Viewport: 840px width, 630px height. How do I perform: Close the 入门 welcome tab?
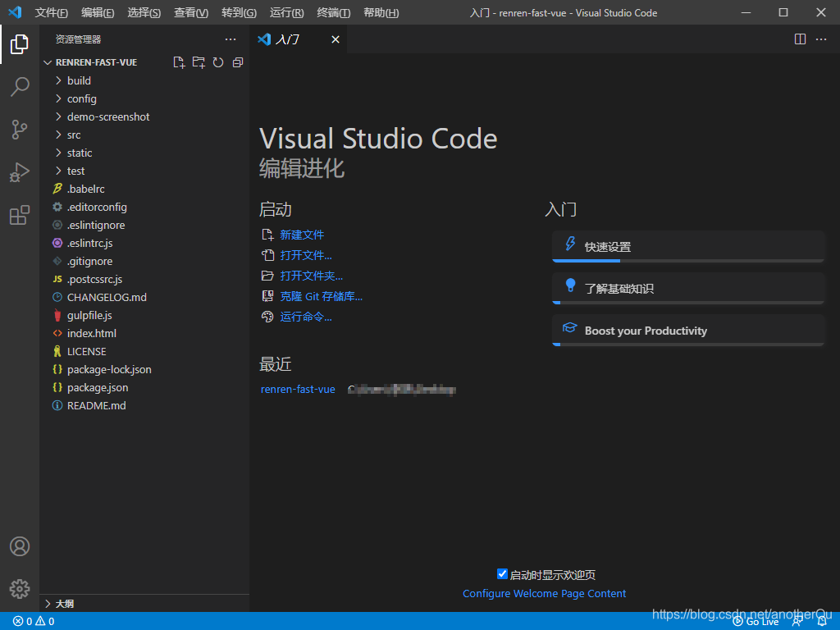point(336,39)
